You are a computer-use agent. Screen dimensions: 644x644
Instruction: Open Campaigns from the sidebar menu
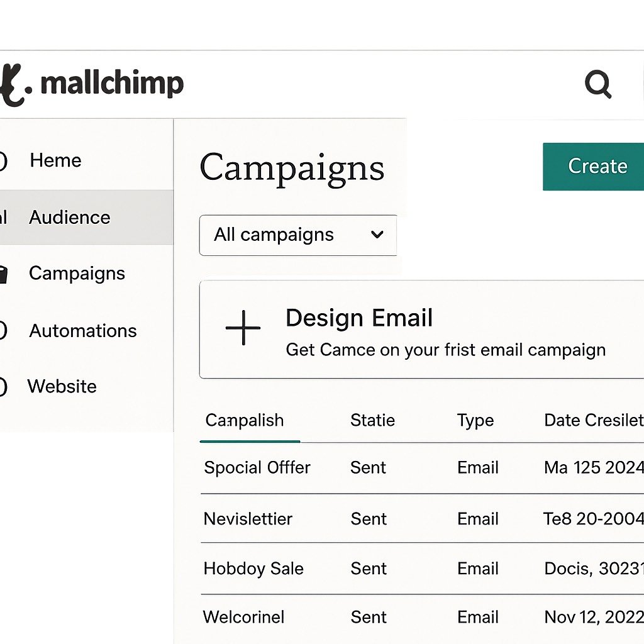click(76, 274)
